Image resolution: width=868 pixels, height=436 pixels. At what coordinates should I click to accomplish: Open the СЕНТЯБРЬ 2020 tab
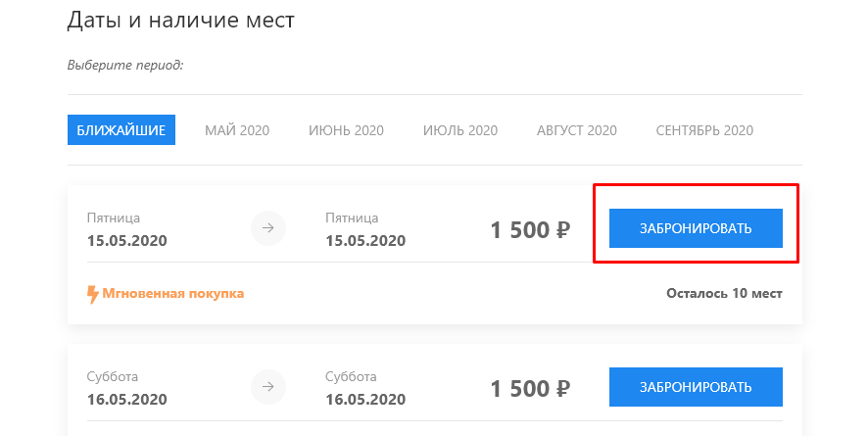(x=704, y=130)
